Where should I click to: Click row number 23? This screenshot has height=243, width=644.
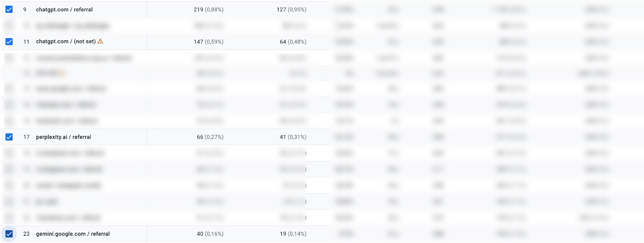point(27,234)
